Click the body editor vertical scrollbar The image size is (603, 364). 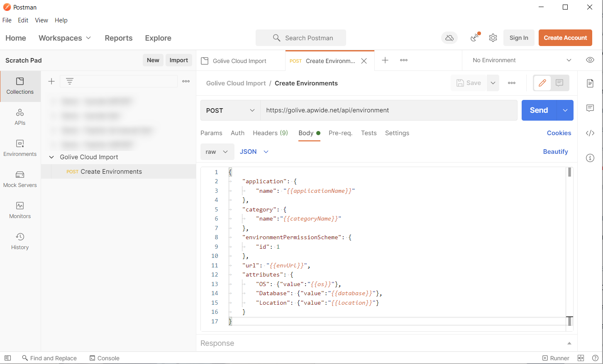click(x=569, y=245)
